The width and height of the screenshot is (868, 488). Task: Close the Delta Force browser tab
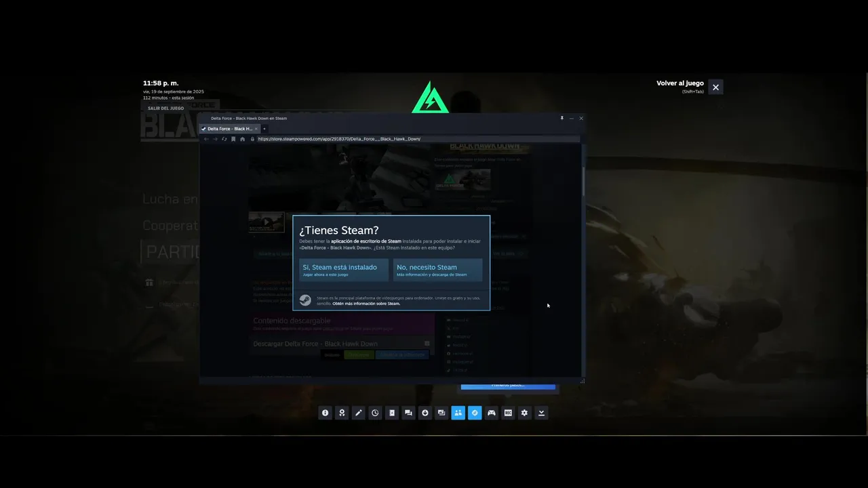click(256, 129)
